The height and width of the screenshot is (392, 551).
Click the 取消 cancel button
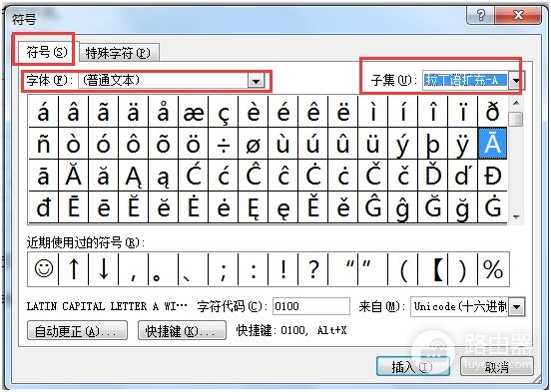pos(497,367)
